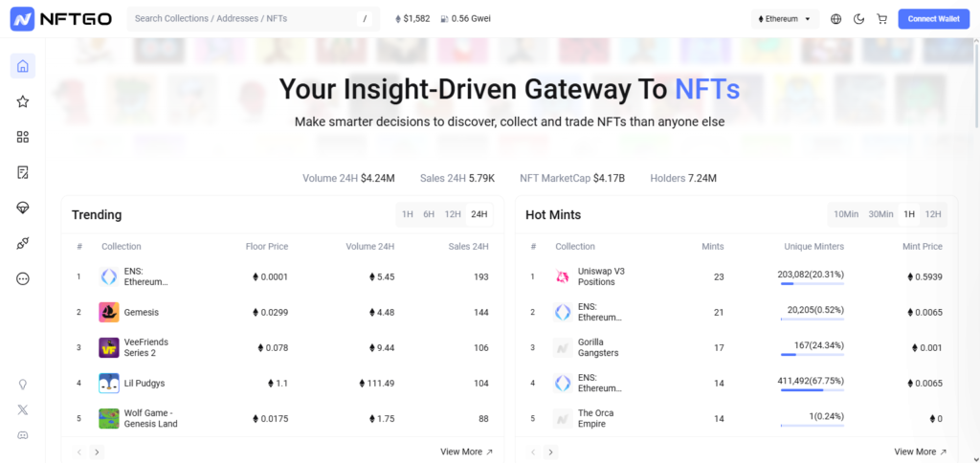Click the slash shortcut key in search
Viewport: 980px width, 463px height.
[x=365, y=19]
